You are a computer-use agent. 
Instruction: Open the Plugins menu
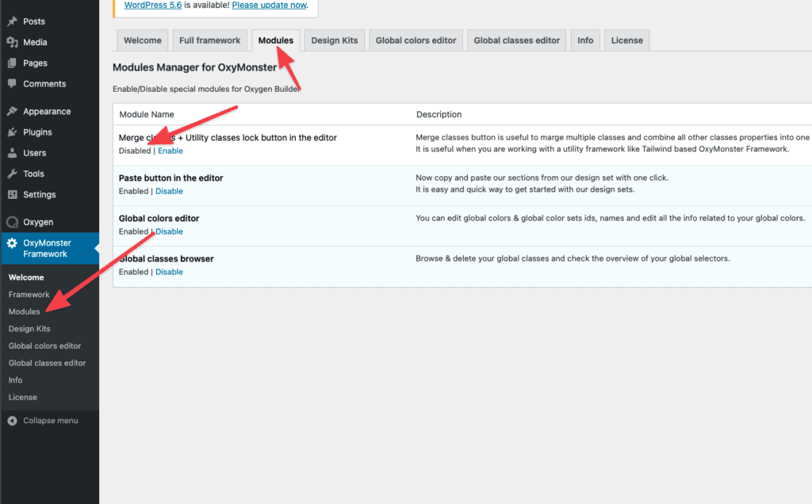click(x=37, y=132)
